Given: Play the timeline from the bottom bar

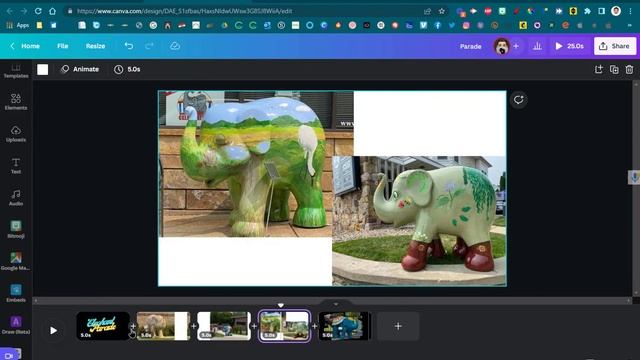Looking at the screenshot, I should point(53,330).
